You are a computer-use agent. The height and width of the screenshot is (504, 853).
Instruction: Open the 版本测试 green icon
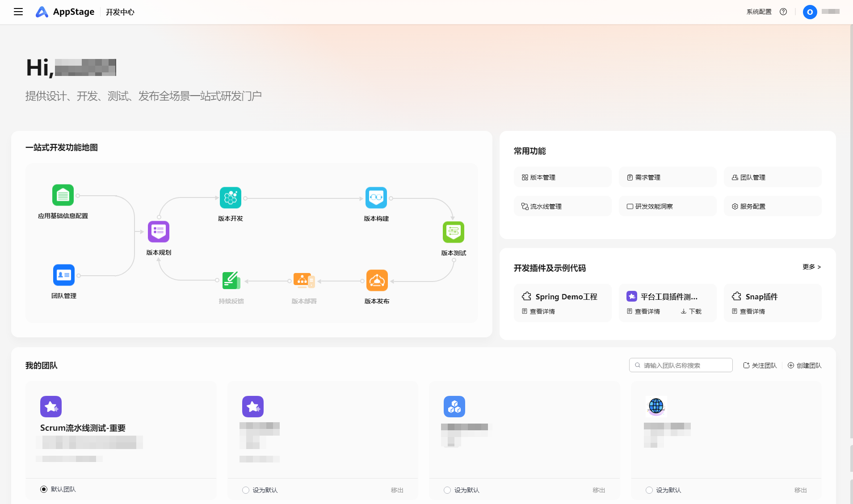click(x=454, y=232)
